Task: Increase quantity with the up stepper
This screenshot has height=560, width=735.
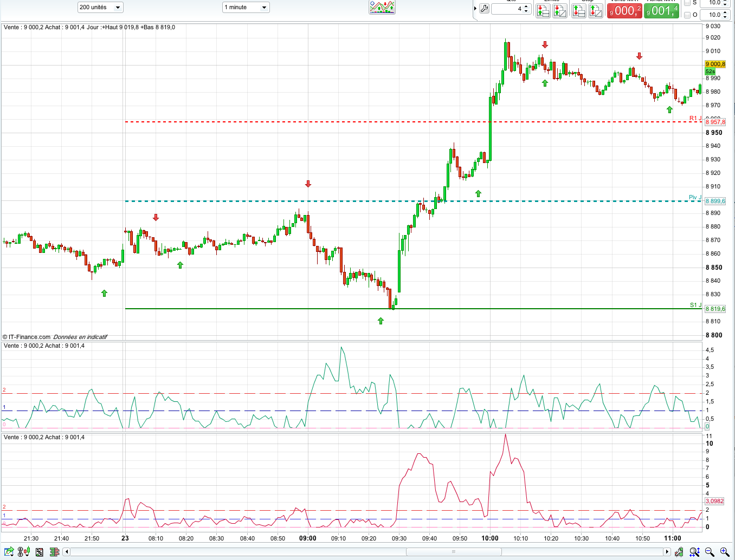Action: [x=526, y=6]
